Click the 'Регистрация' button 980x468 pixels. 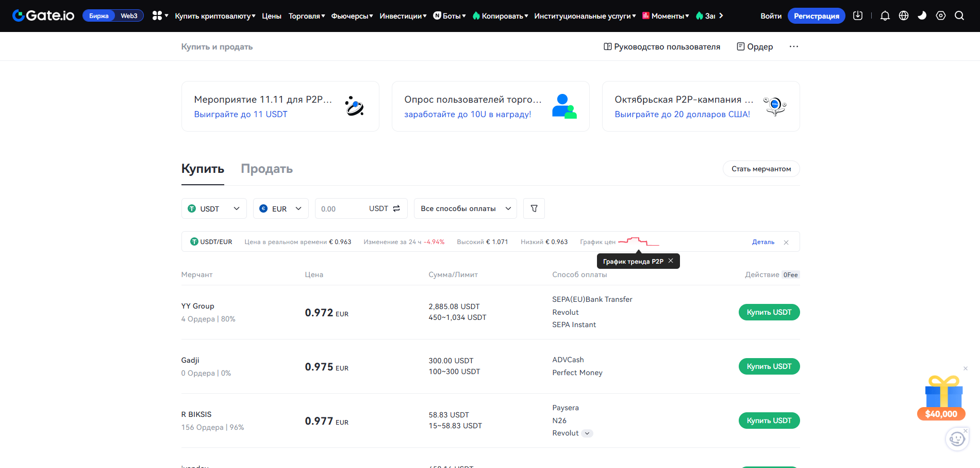(817, 16)
